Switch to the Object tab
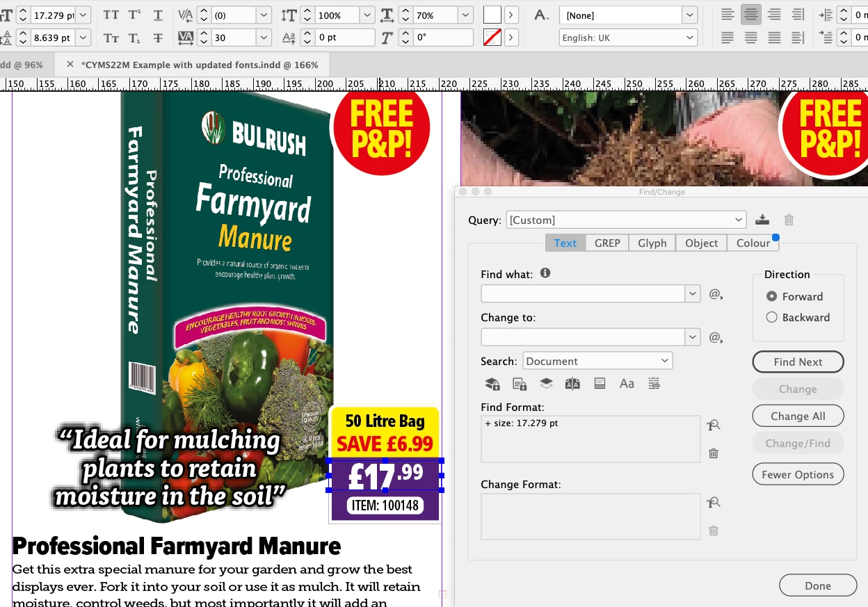Viewport: 868px width, 607px height. coord(701,243)
